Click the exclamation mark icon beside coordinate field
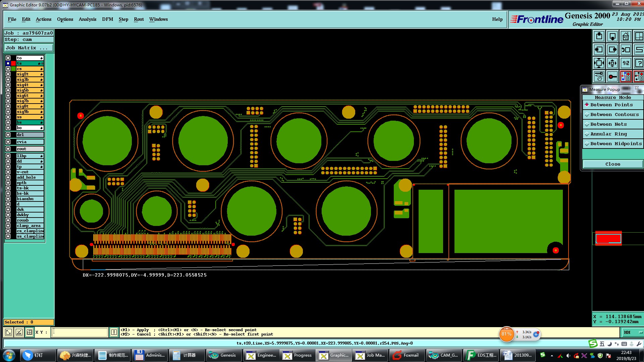 pos(114,332)
